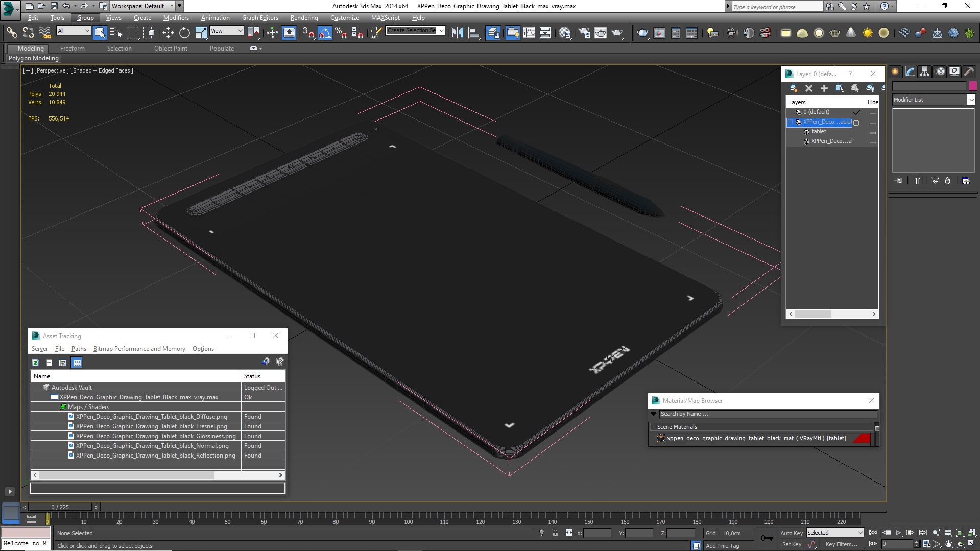Open the Schematic View icon
980x551 pixels.
pos(545,33)
